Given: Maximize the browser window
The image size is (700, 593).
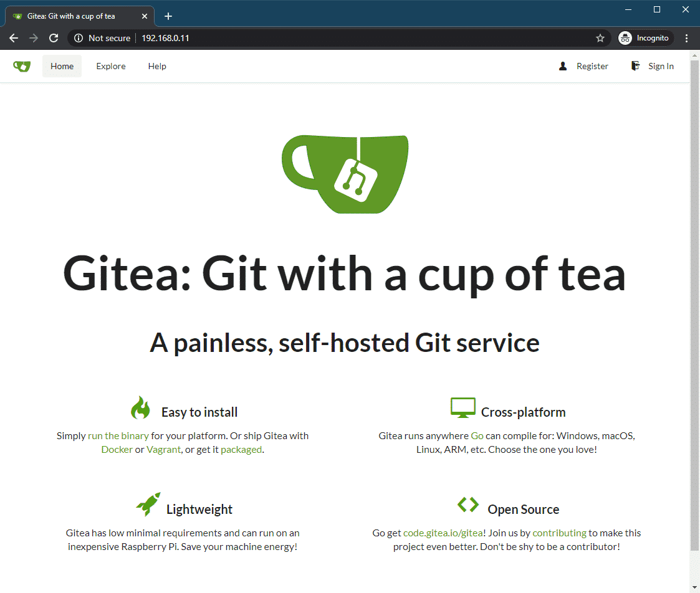Looking at the screenshot, I should 657,9.
